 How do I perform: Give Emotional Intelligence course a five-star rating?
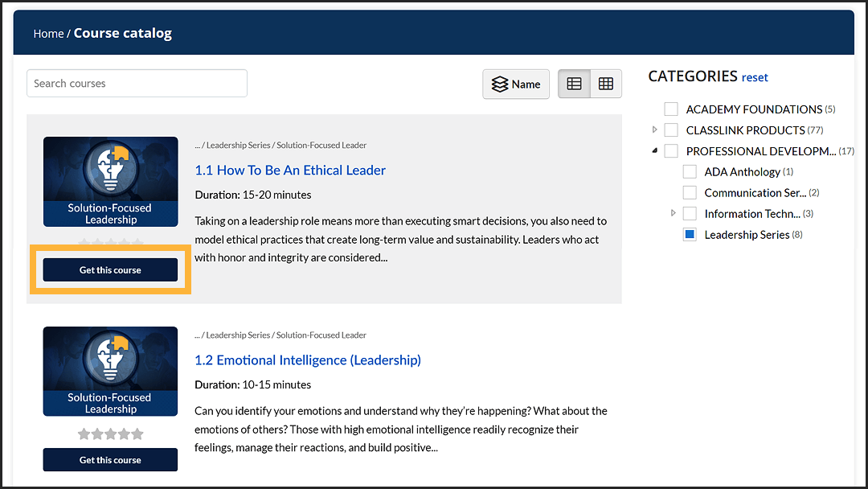coord(137,433)
